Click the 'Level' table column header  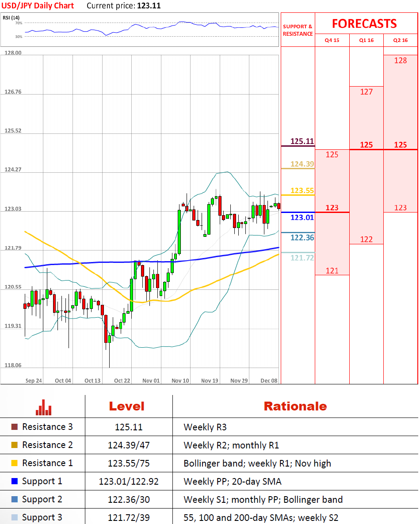(x=127, y=406)
